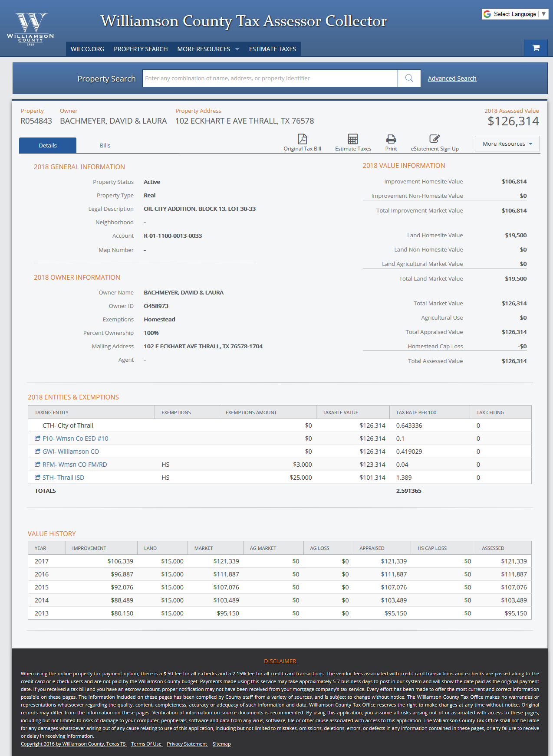
Task: Click the totals tax rate 2.591365
Action: tap(408, 491)
